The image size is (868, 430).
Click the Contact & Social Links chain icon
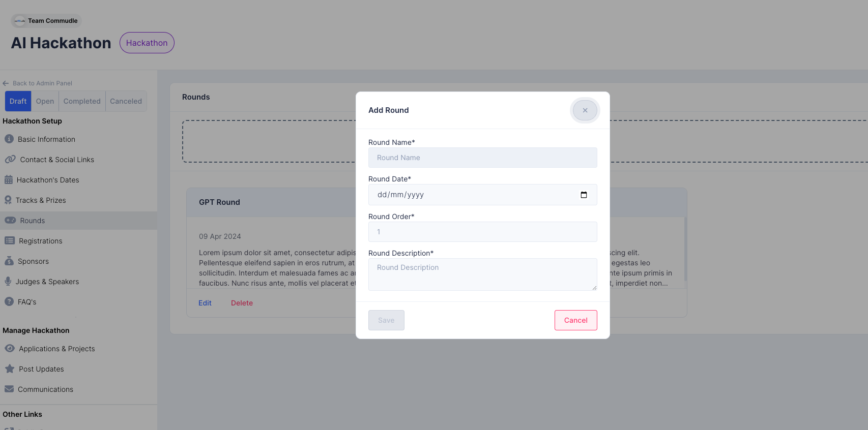coord(10,159)
